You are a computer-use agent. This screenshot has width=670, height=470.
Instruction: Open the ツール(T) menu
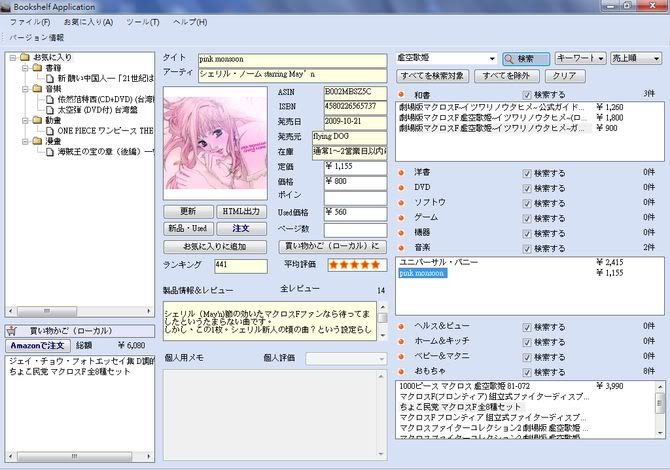click(143, 22)
